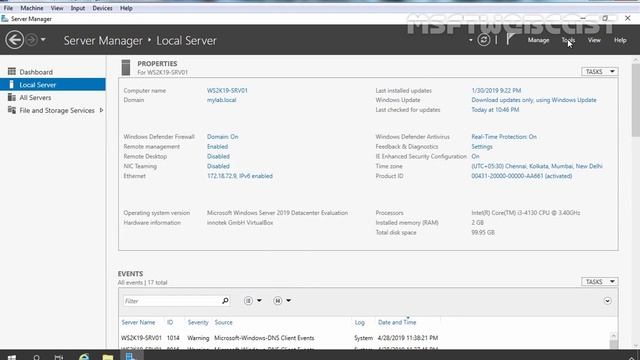This screenshot has width=640, height=360.
Task: Open the VirtualBox Devices menu
Action: [102, 8]
